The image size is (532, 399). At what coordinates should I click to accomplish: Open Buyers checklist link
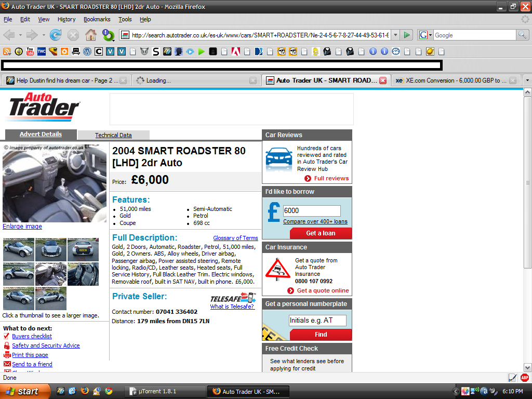coord(32,336)
